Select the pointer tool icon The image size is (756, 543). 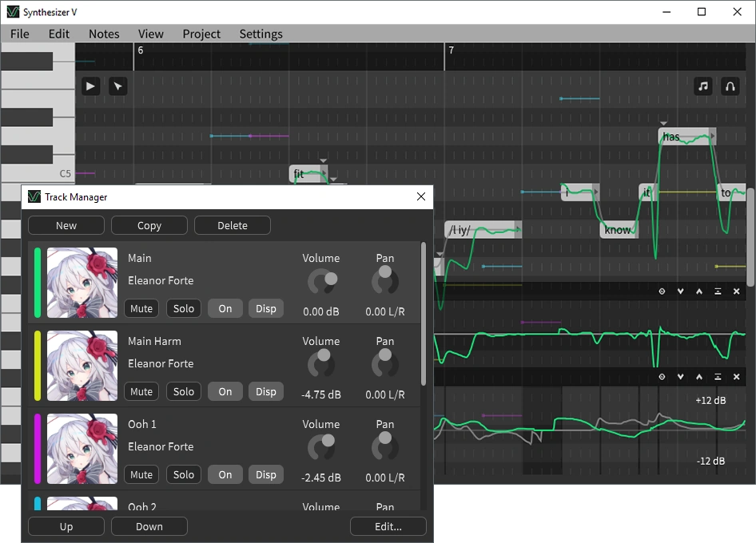[x=117, y=85]
